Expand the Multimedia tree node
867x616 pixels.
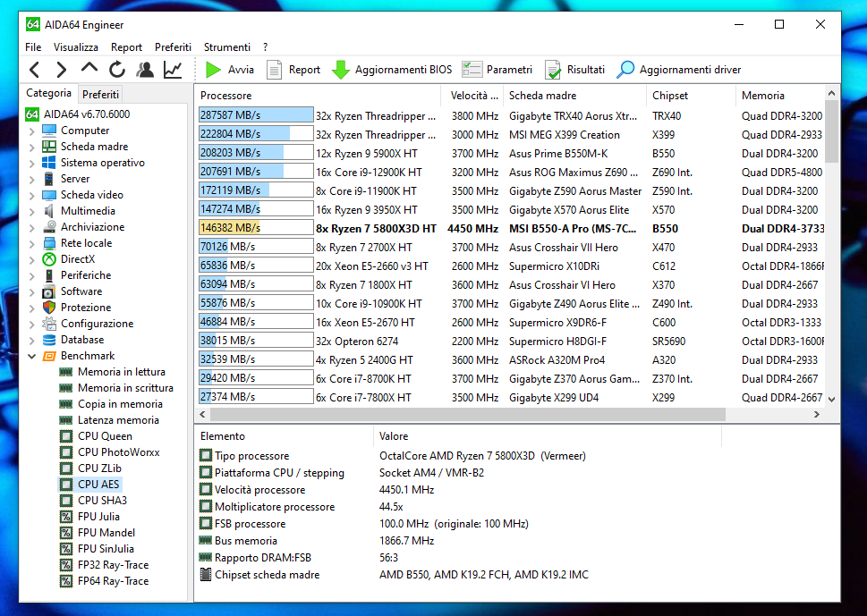(31, 212)
